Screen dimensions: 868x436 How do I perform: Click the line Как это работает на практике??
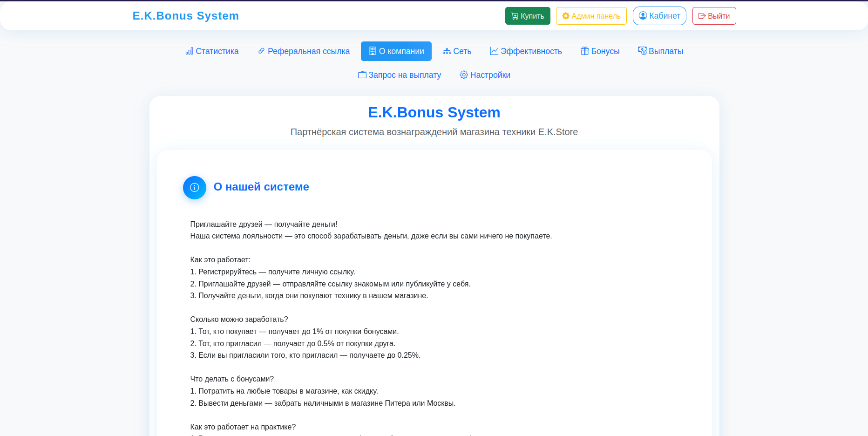tap(243, 427)
